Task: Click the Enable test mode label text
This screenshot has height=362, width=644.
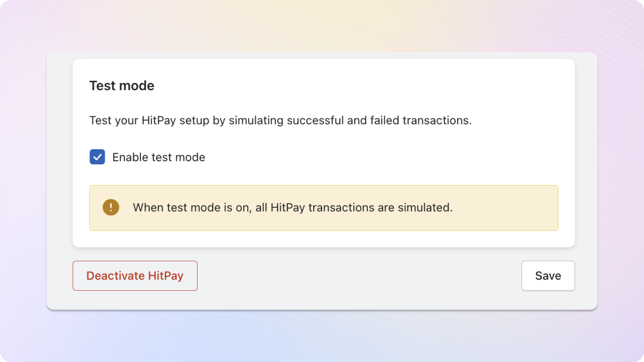Action: [x=159, y=157]
